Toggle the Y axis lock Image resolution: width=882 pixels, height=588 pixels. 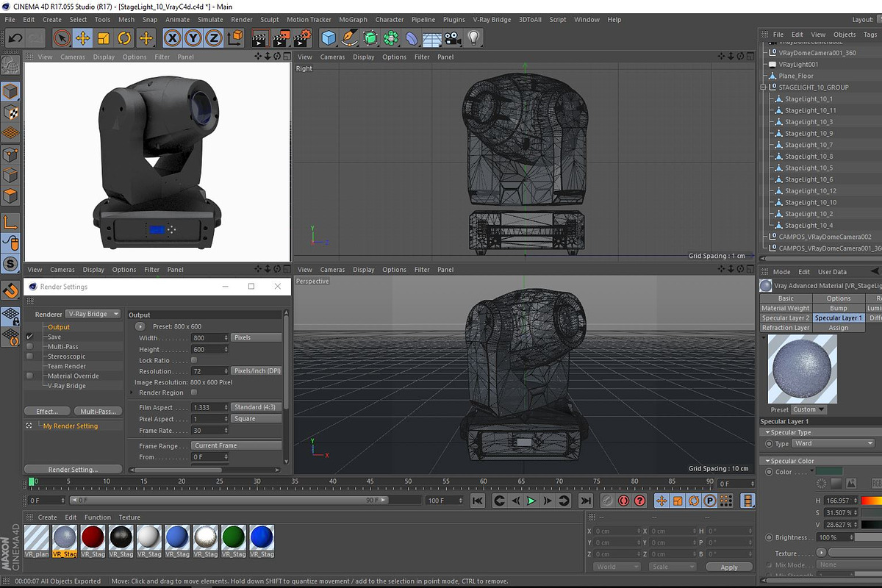pos(193,37)
